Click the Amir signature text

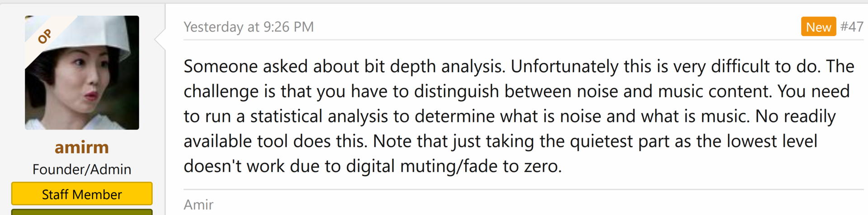click(198, 205)
